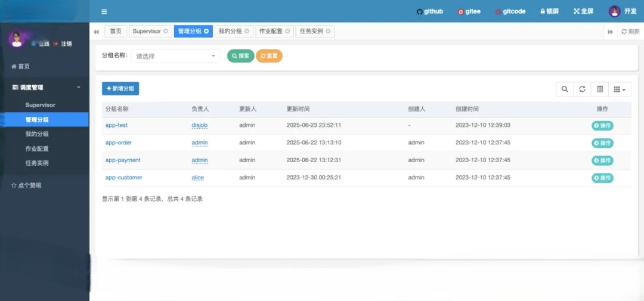This screenshot has height=301, width=644.
Task: Click the record count summary text
Action: click(153, 198)
